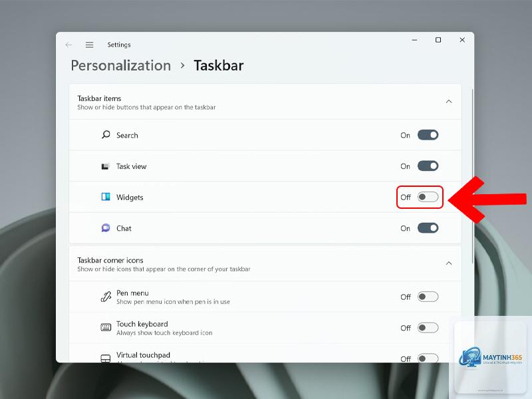This screenshot has width=532, height=399.
Task: Enable the Virtual touchpad toggle
Action: point(428,358)
